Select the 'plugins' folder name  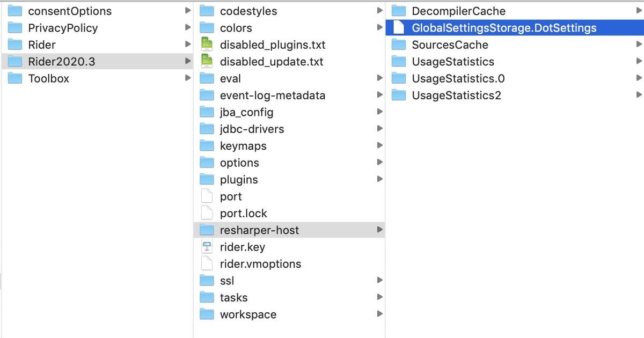tap(239, 180)
